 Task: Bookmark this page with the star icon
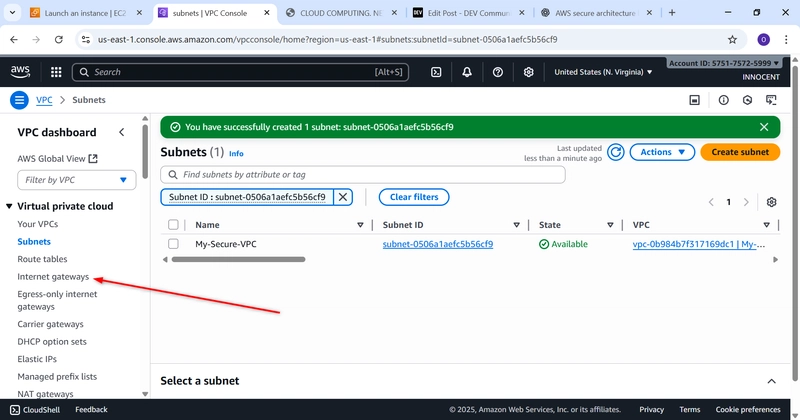coord(732,39)
